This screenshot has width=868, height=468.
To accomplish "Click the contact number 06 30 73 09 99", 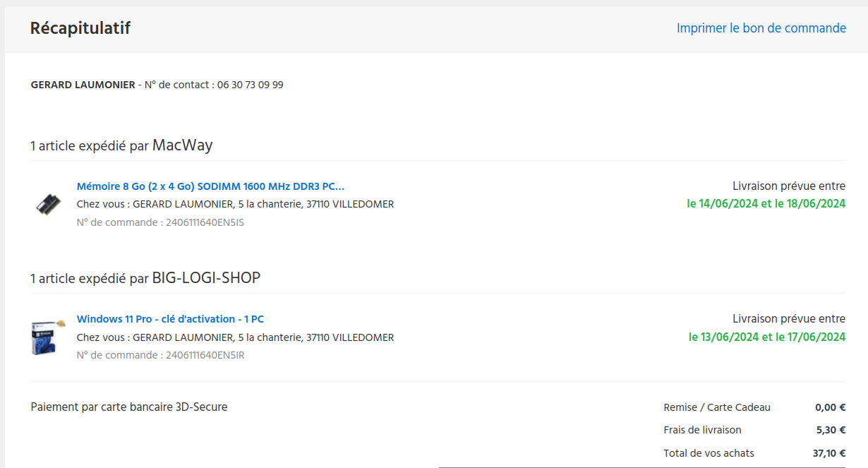I will 250,85.
